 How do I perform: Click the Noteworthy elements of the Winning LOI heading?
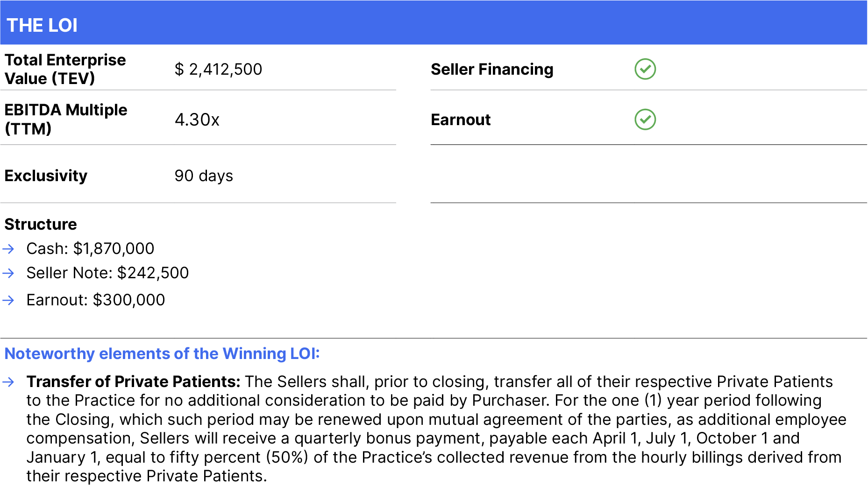pyautogui.click(x=162, y=353)
